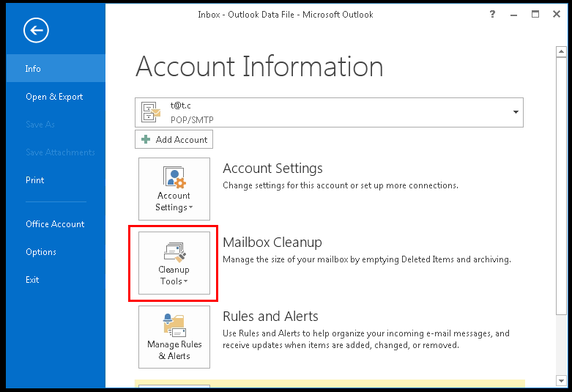Open the Account Settings dropdown button

tap(174, 189)
